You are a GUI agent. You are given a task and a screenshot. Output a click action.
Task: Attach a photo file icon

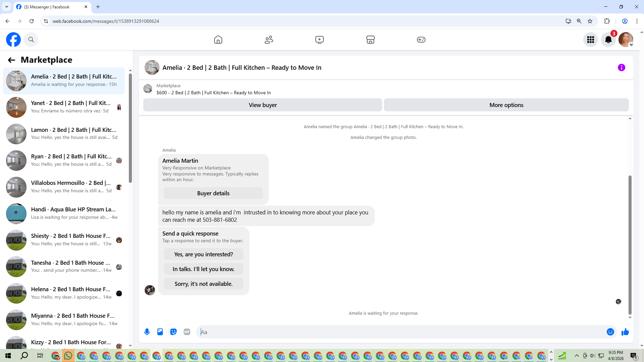pyautogui.click(x=160, y=332)
